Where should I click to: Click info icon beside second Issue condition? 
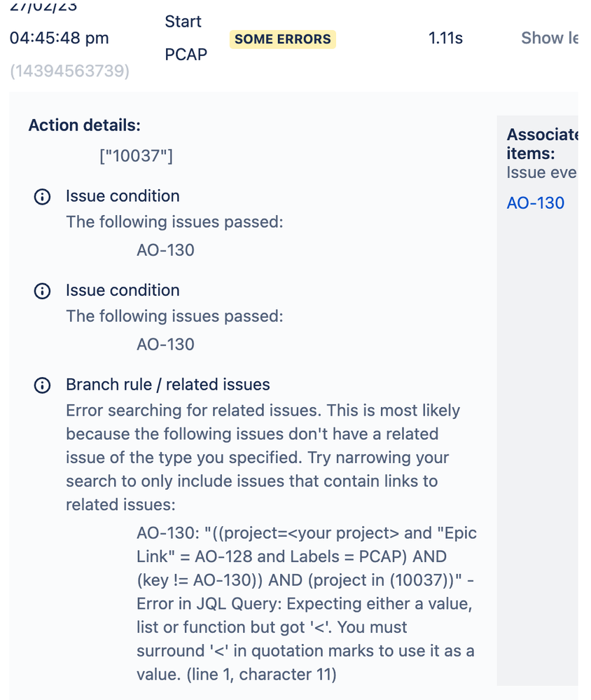(43, 291)
